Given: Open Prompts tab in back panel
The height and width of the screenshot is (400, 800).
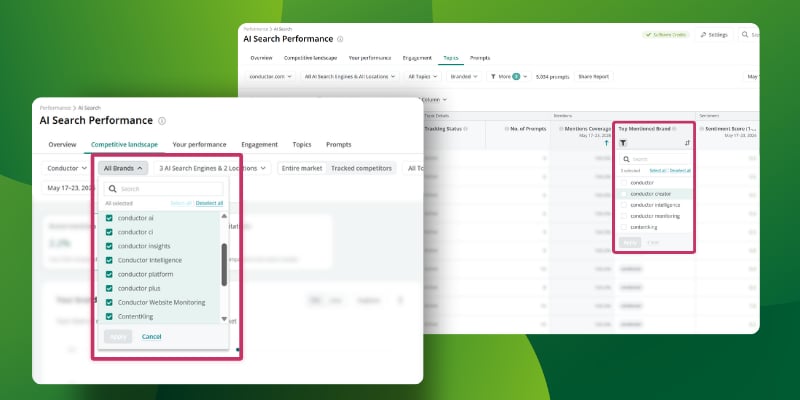Looking at the screenshot, I should pos(480,58).
